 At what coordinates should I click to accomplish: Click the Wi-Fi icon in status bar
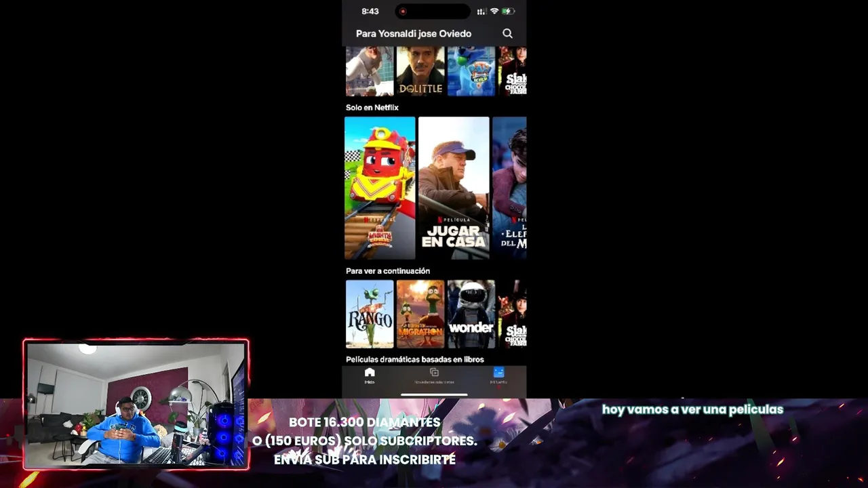494,11
